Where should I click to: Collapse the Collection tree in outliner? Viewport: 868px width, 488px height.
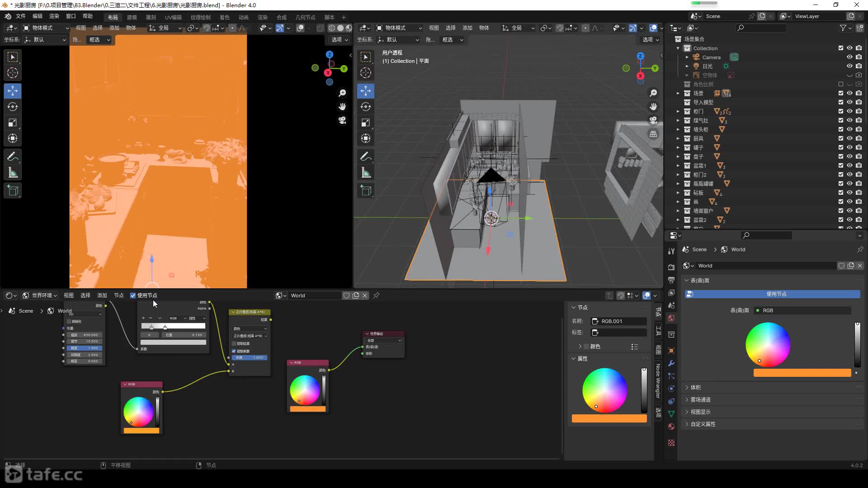[x=678, y=48]
